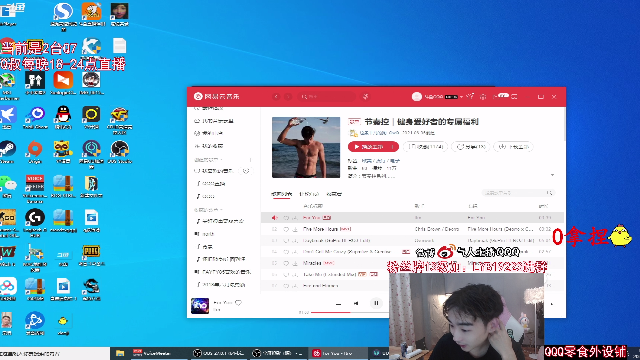Select liked music in sidebar

coord(215,171)
